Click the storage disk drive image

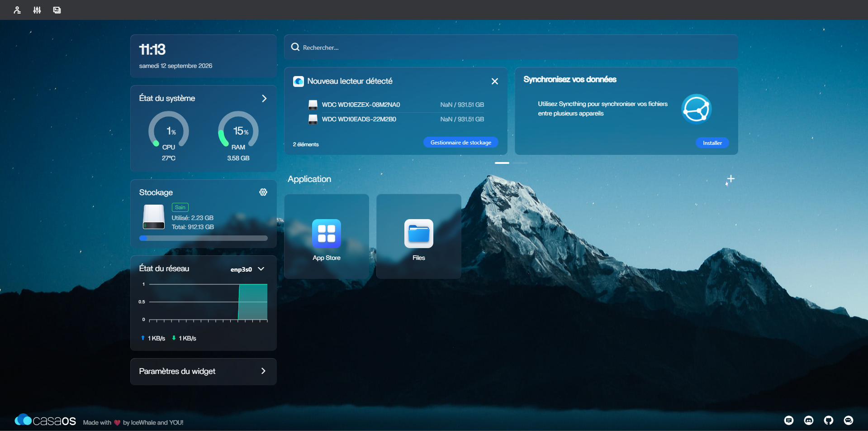[154, 217]
